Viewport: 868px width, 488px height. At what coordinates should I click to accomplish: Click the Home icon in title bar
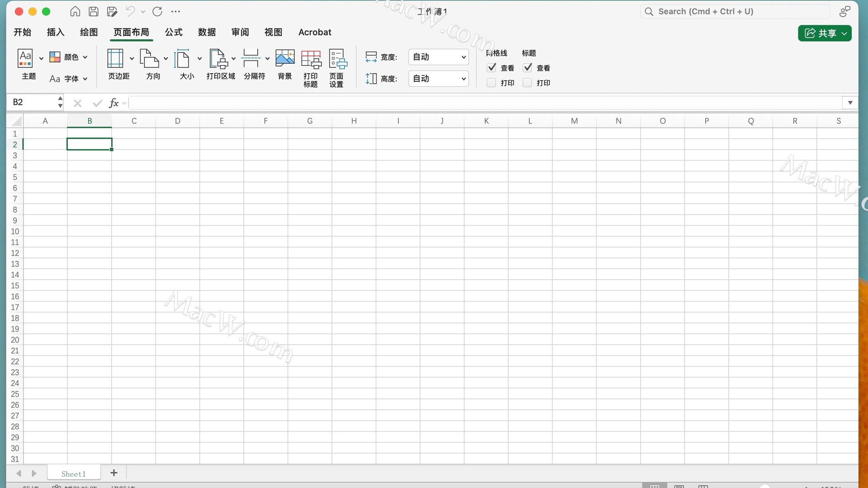pos(75,11)
